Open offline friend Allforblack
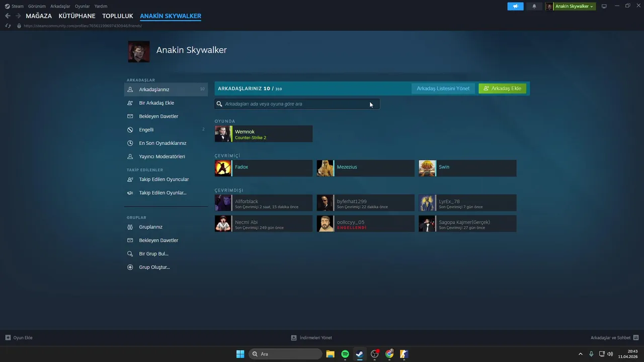644x362 pixels. click(x=264, y=203)
